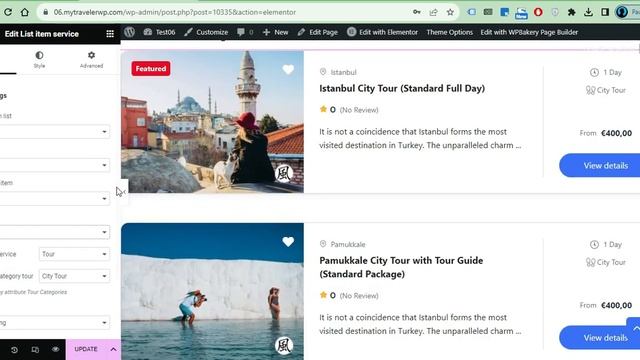The width and height of the screenshot is (640, 360).
Task: Open the Istanbul City Tour title link
Action: click(402, 88)
